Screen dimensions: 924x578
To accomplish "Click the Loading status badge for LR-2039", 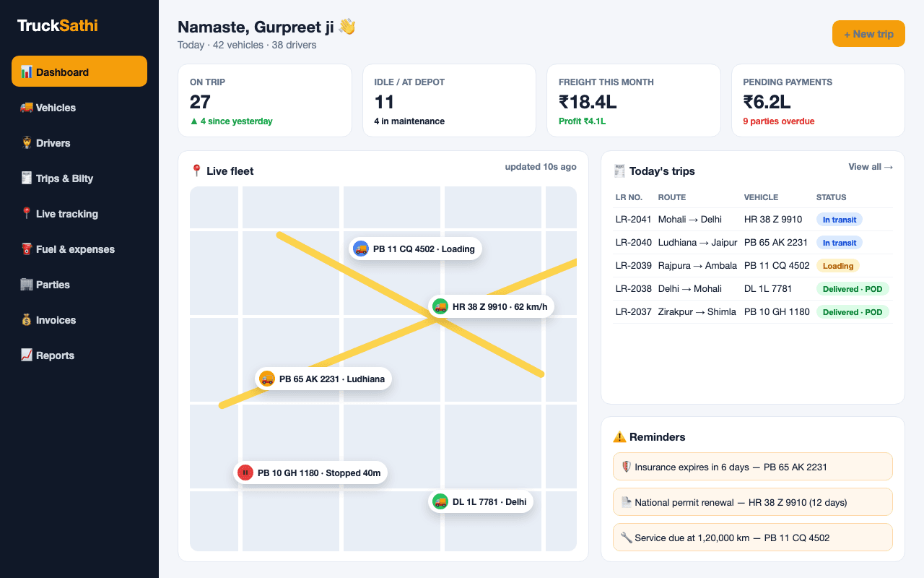I will pyautogui.click(x=838, y=266).
